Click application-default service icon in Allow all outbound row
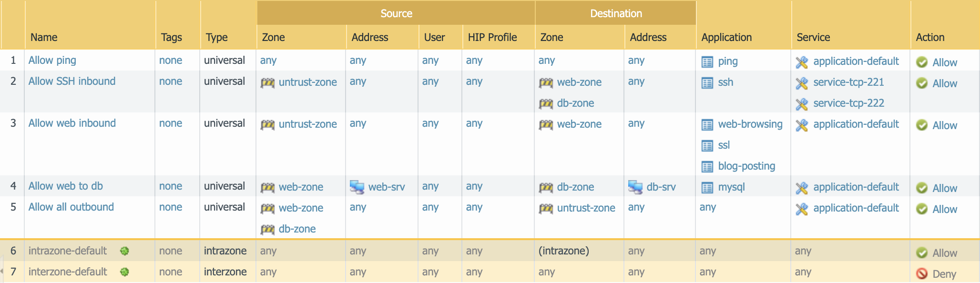Viewport: 980px width, 283px height. pos(802,209)
